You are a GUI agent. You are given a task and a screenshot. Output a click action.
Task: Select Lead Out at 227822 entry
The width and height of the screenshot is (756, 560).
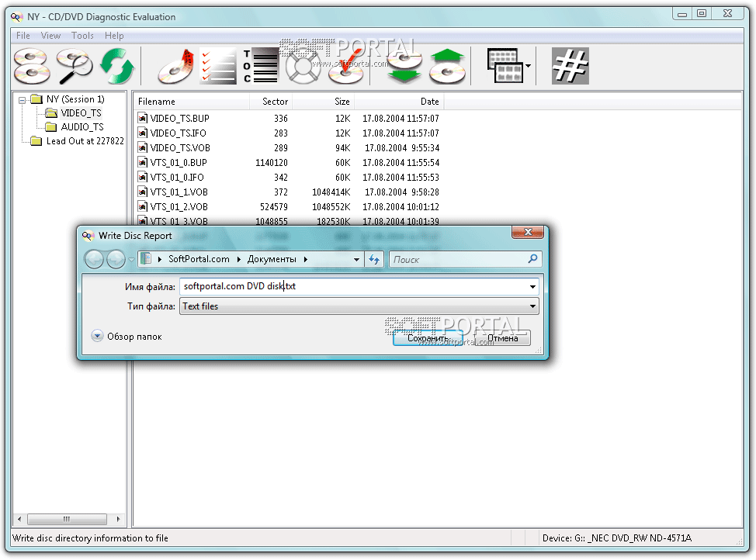point(85,141)
